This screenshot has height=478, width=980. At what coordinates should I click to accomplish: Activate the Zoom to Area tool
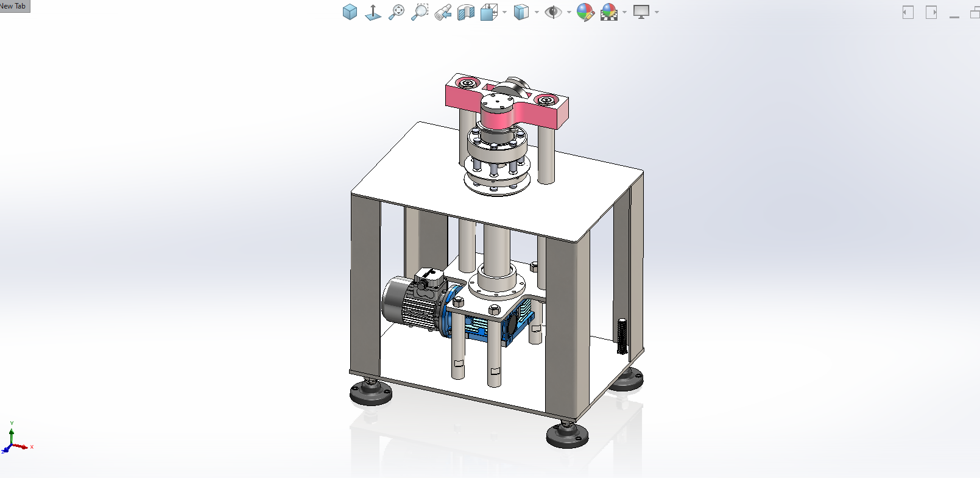420,12
